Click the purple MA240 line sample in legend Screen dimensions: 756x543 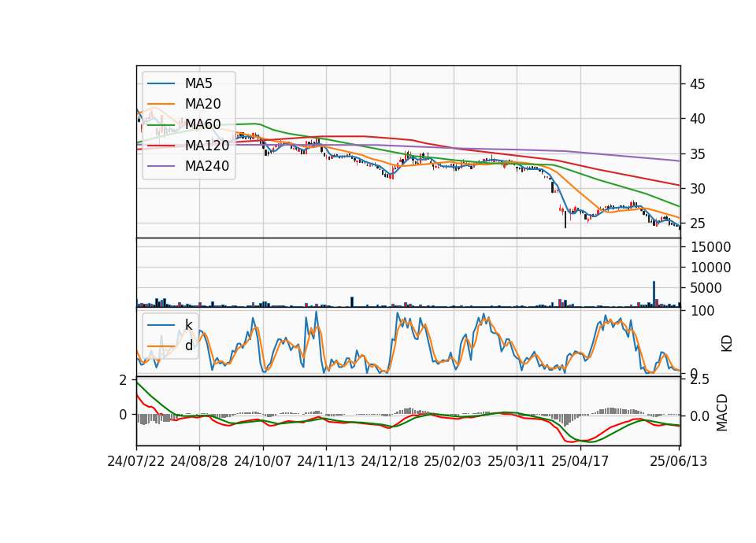pyautogui.click(x=161, y=166)
